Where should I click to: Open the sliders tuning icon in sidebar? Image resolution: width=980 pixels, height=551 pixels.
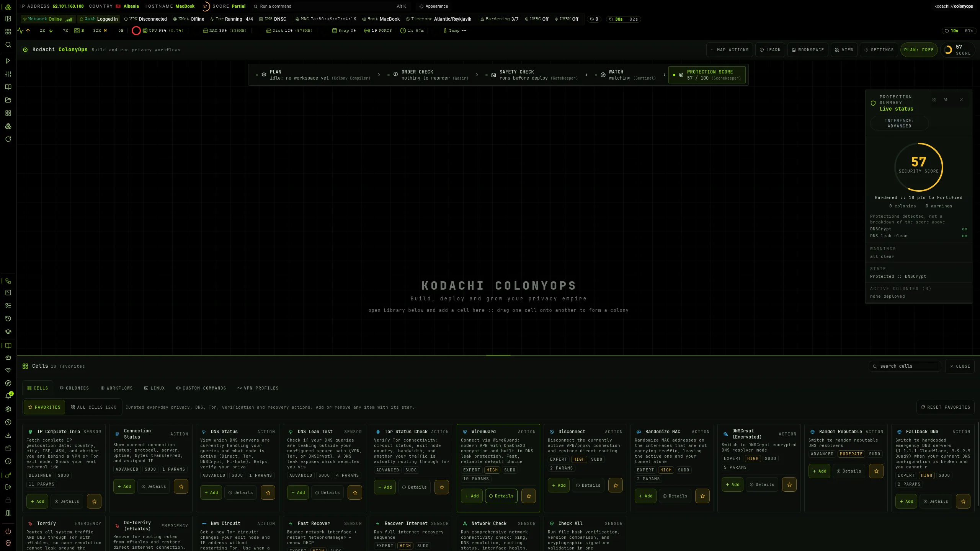point(8,74)
